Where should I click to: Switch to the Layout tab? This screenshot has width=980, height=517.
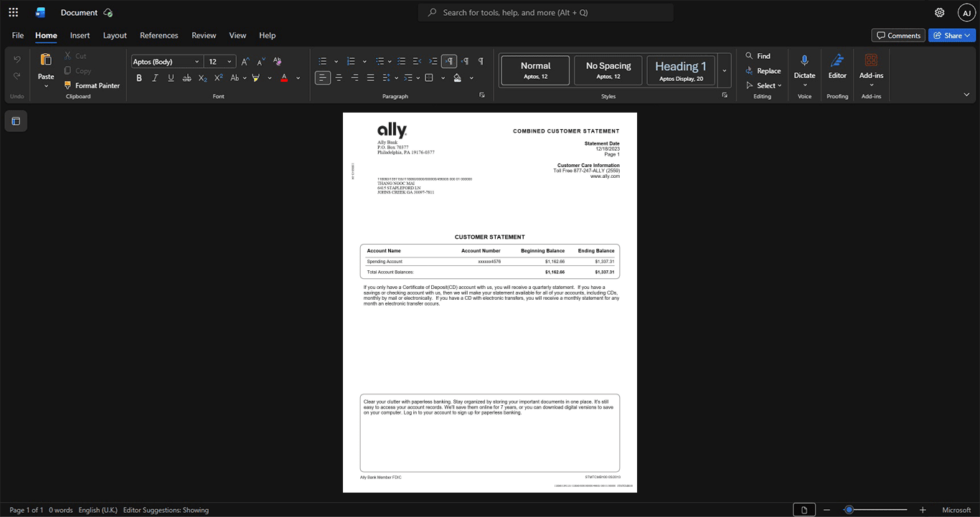click(115, 35)
